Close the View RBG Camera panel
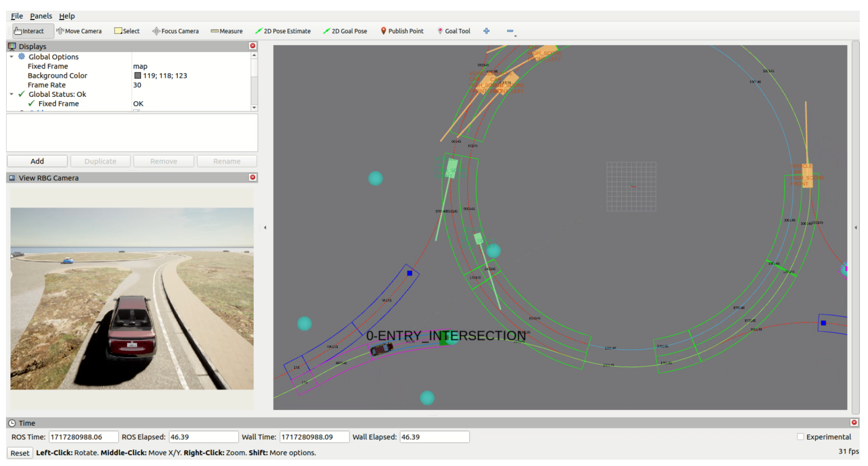The height and width of the screenshot is (466, 868). (252, 177)
